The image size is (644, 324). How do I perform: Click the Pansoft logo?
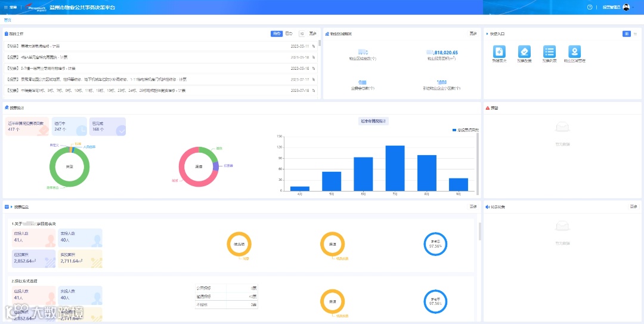(35, 7)
